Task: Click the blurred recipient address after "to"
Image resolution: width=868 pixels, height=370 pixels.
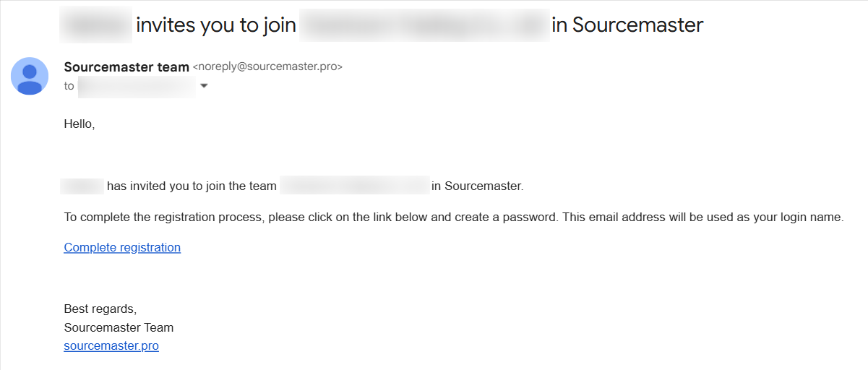Action: pos(136,86)
